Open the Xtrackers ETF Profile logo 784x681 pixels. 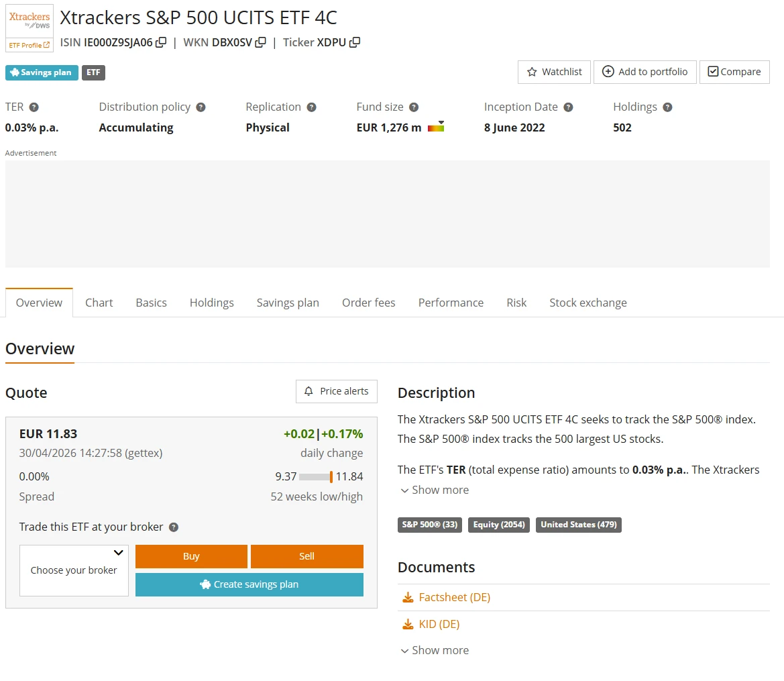pos(29,28)
